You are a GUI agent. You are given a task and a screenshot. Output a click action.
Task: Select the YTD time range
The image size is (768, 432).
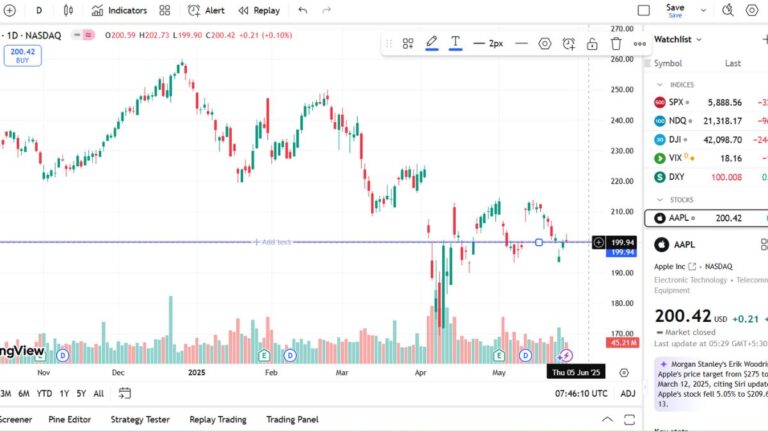[44, 394]
